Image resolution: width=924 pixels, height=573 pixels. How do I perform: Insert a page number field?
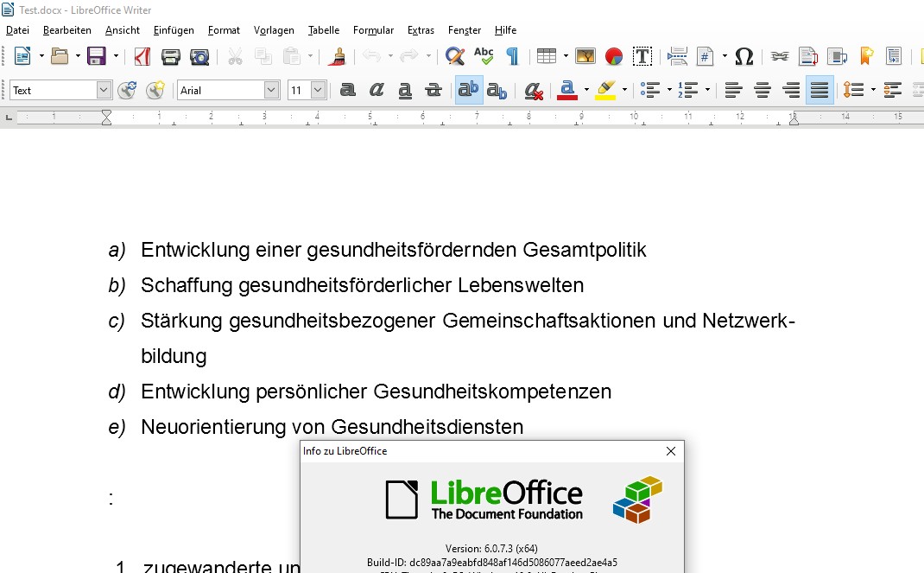pos(706,56)
